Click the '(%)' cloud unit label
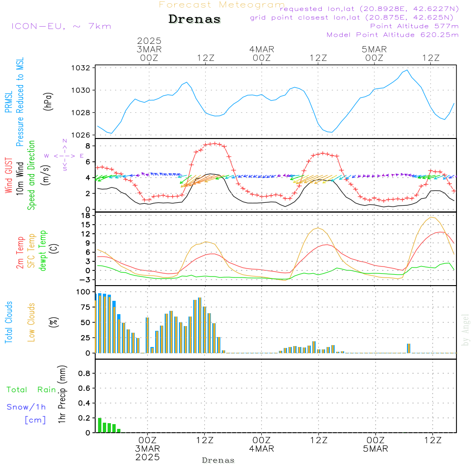The width and height of the screenshot is (476, 476). [x=53, y=322]
